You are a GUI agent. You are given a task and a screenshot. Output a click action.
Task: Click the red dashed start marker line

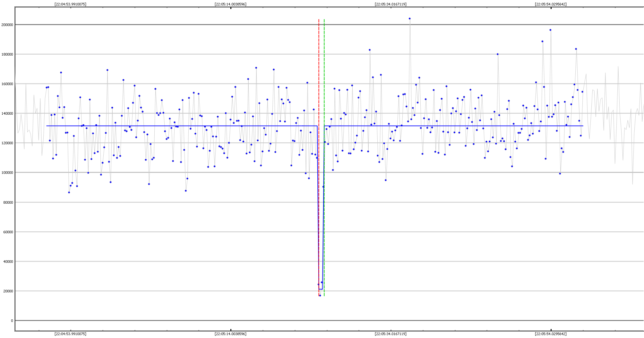(319, 157)
